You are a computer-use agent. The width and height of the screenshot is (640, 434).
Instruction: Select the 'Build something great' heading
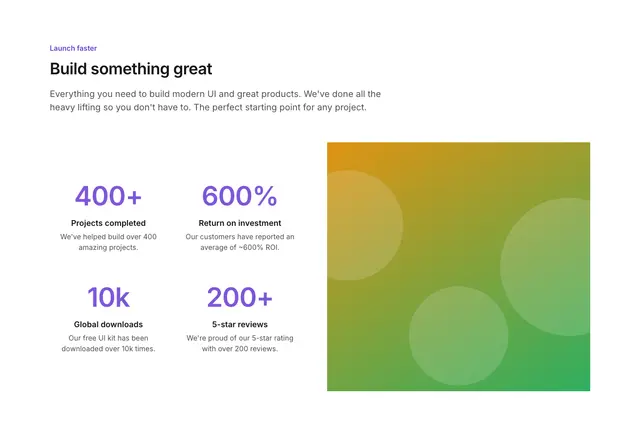tap(131, 69)
